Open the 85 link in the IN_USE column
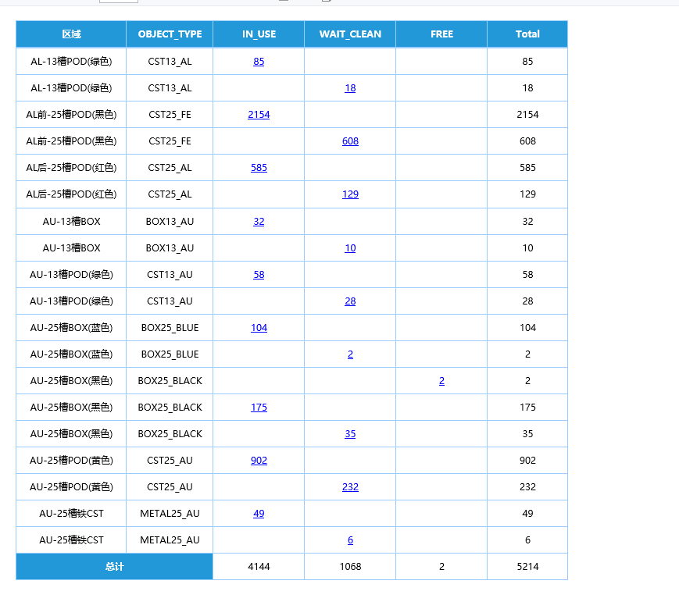 (x=259, y=62)
